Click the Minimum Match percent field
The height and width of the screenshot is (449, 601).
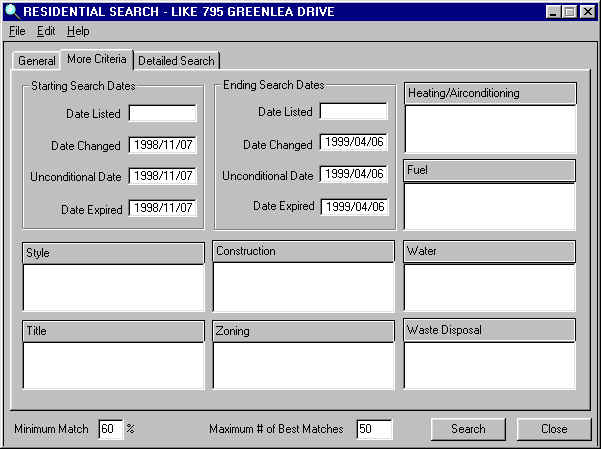pos(110,429)
